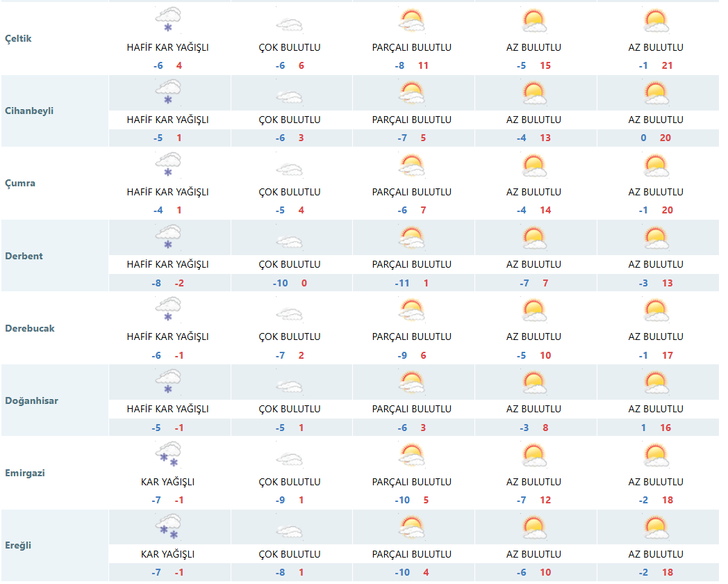Select the Çumra district label
Screen dimensions: 728x584
[20, 184]
